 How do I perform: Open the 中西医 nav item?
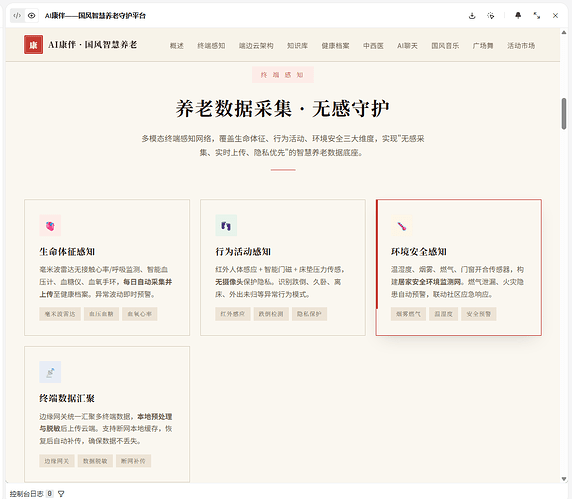tap(373, 46)
